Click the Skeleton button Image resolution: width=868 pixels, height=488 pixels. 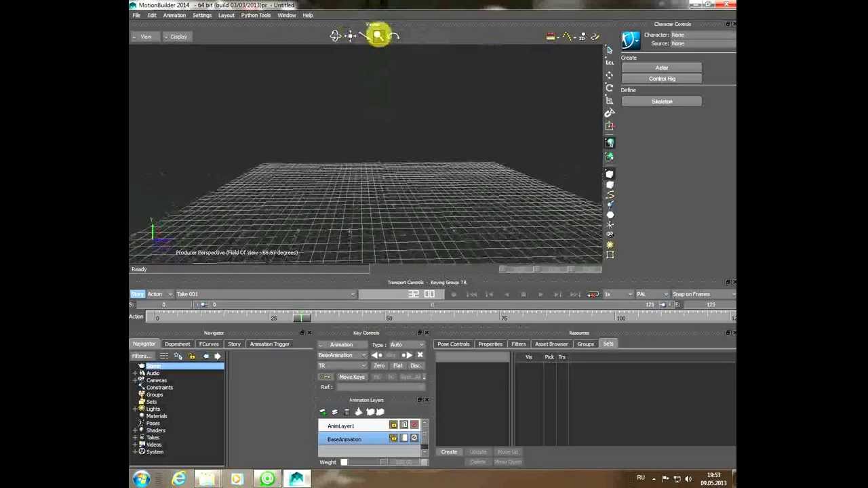662,102
